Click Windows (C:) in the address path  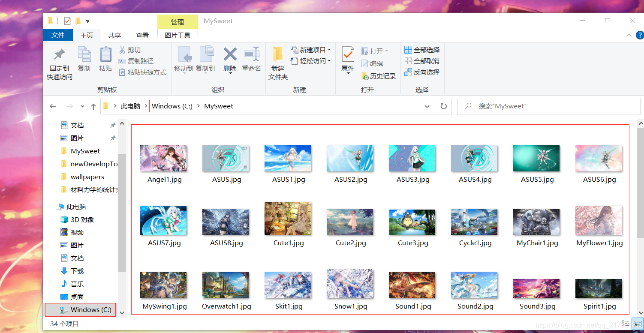tap(172, 106)
